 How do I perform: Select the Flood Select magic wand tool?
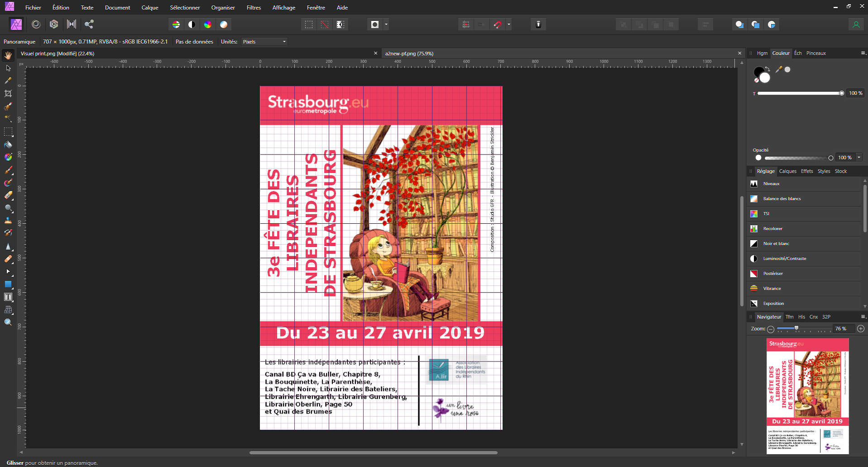8,119
